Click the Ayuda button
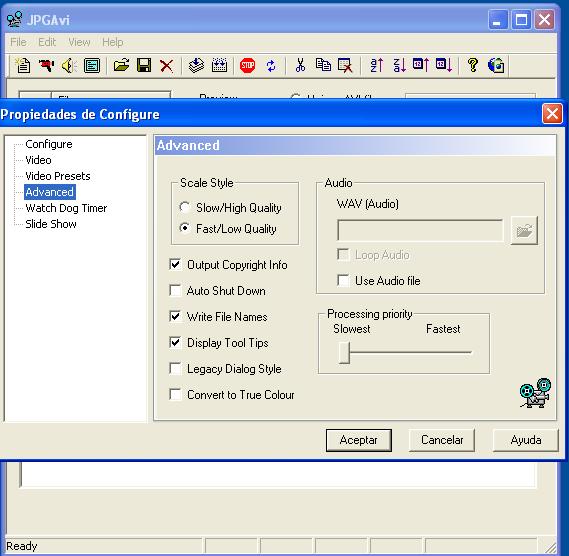 (x=525, y=440)
